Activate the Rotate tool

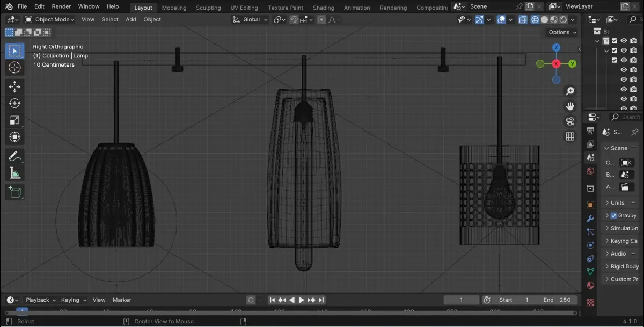click(x=14, y=103)
